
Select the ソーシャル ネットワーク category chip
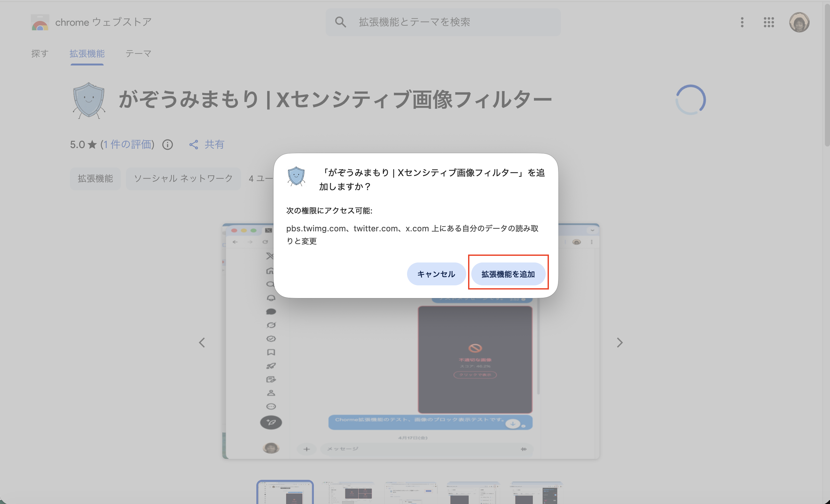[183, 179]
